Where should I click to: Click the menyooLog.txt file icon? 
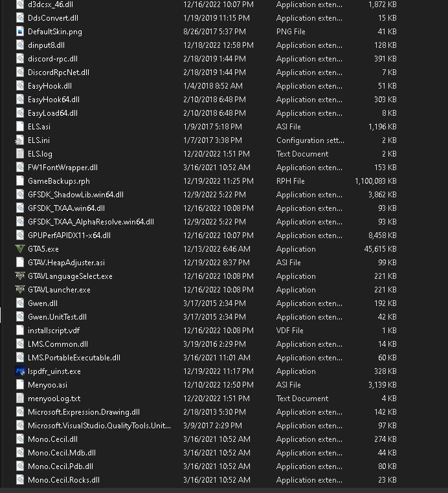click(x=20, y=399)
